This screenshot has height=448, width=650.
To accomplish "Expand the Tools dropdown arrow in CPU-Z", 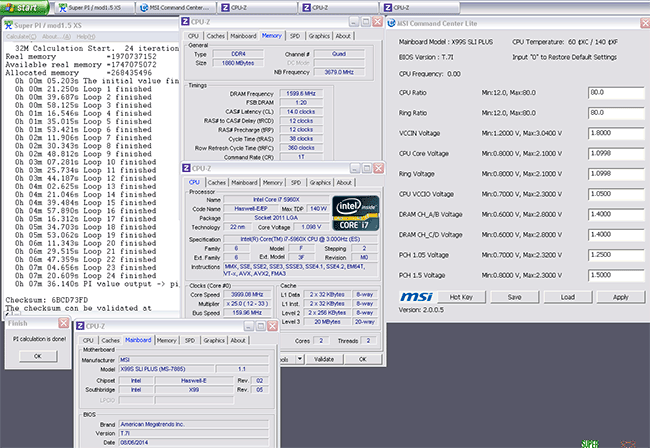I will 298,358.
